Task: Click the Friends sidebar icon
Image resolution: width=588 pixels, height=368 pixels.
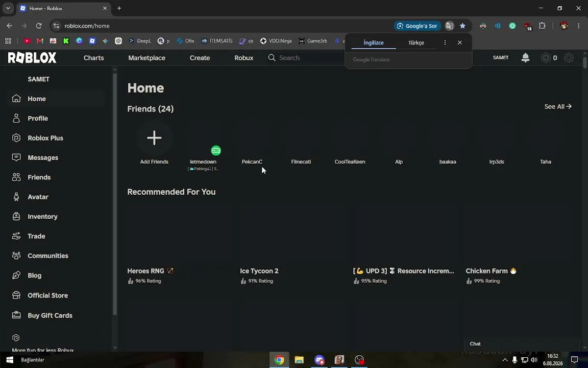Action: (16, 177)
